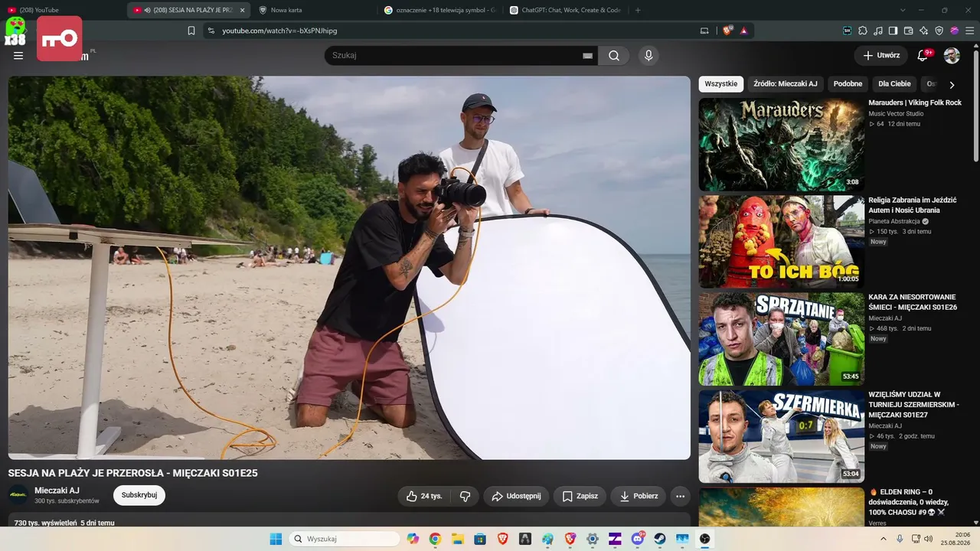The width and height of the screenshot is (980, 551).
Task: Toggle the browser sidebar panel icon
Action: click(893, 31)
